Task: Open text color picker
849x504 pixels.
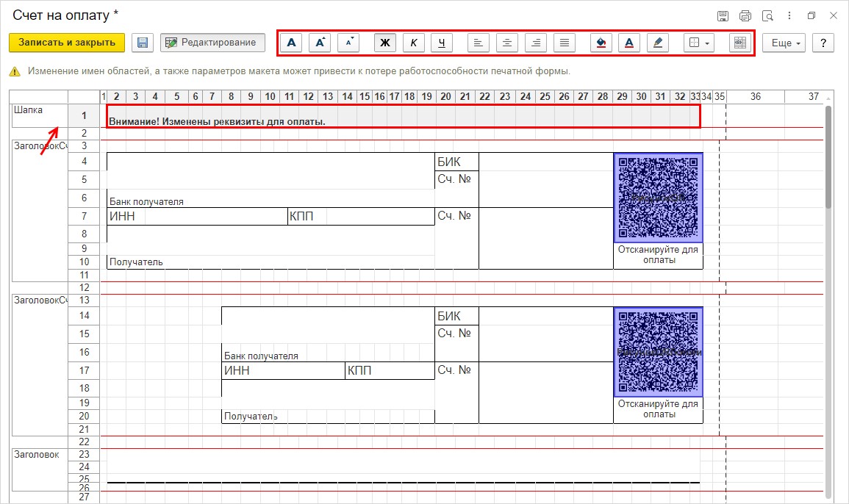Action: (x=629, y=43)
